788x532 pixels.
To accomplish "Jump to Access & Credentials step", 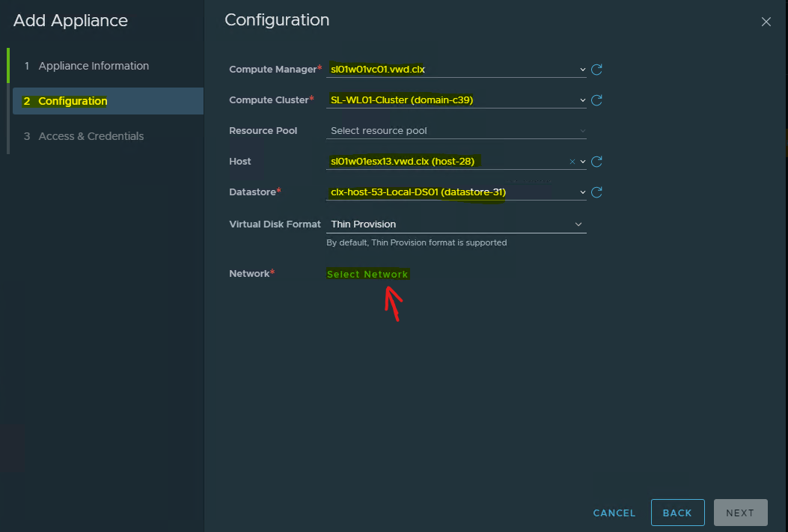I will point(91,136).
